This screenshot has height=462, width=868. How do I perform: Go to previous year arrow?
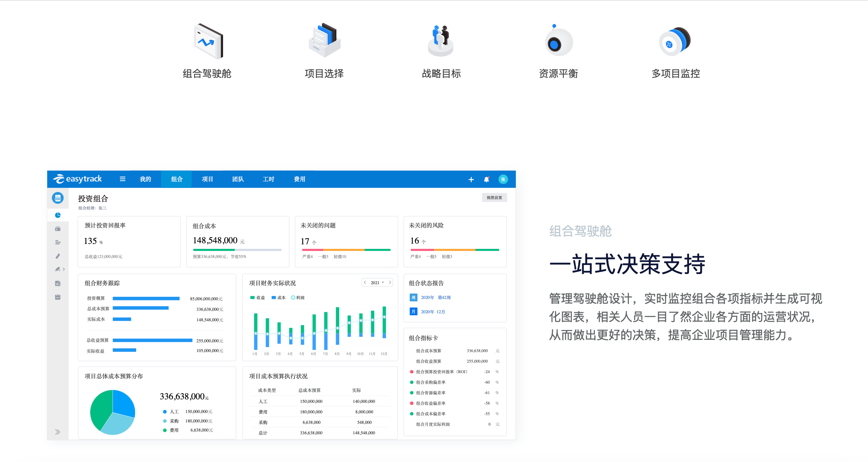pyautogui.click(x=365, y=282)
